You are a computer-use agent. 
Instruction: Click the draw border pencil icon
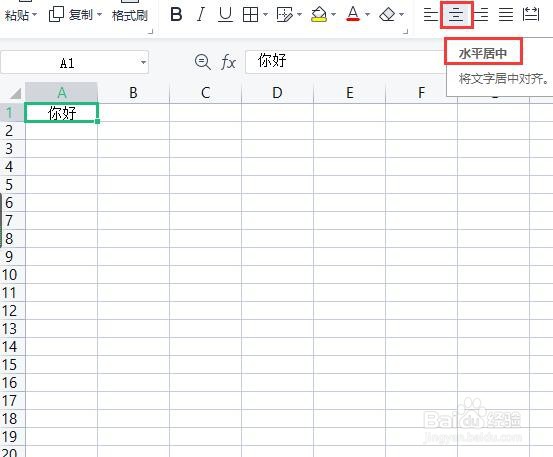click(x=285, y=14)
